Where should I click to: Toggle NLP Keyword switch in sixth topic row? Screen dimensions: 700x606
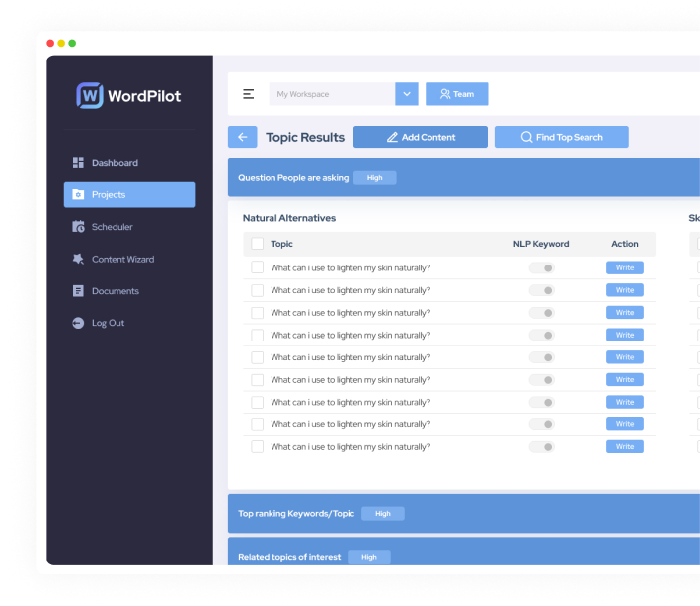[x=541, y=380]
